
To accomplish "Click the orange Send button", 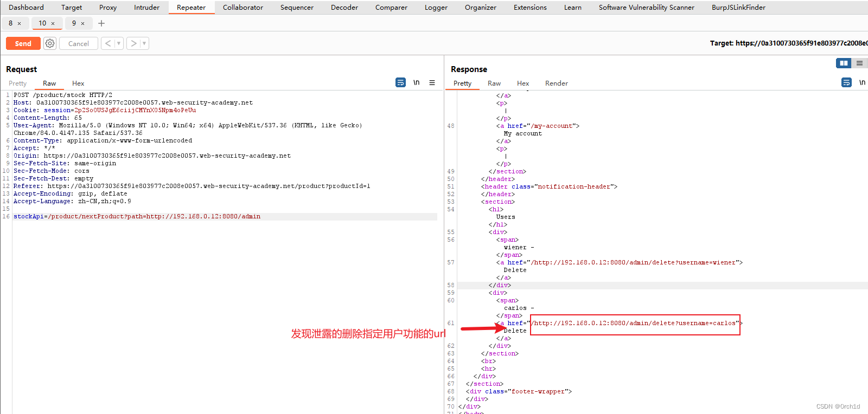I will 23,43.
